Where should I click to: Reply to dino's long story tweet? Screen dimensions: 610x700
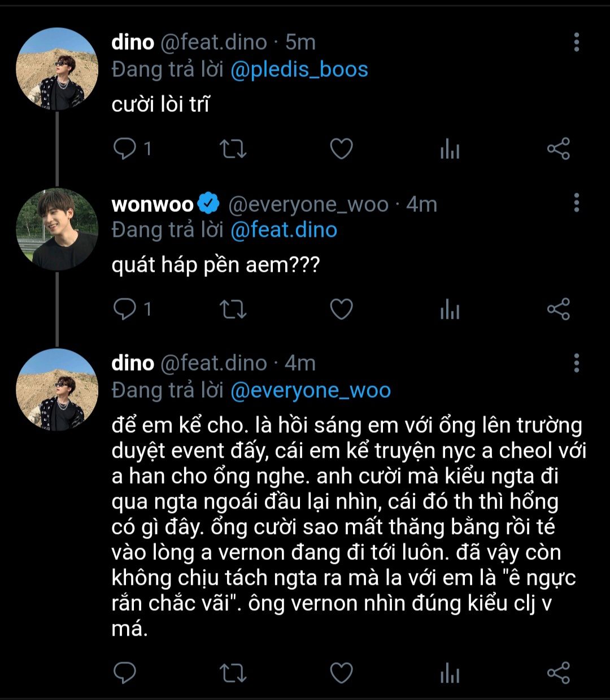(x=125, y=673)
